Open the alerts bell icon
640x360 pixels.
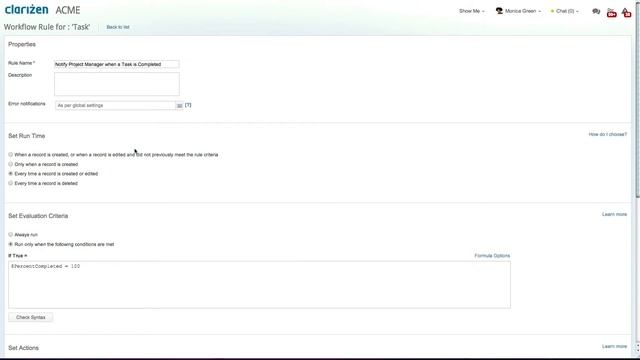click(626, 12)
